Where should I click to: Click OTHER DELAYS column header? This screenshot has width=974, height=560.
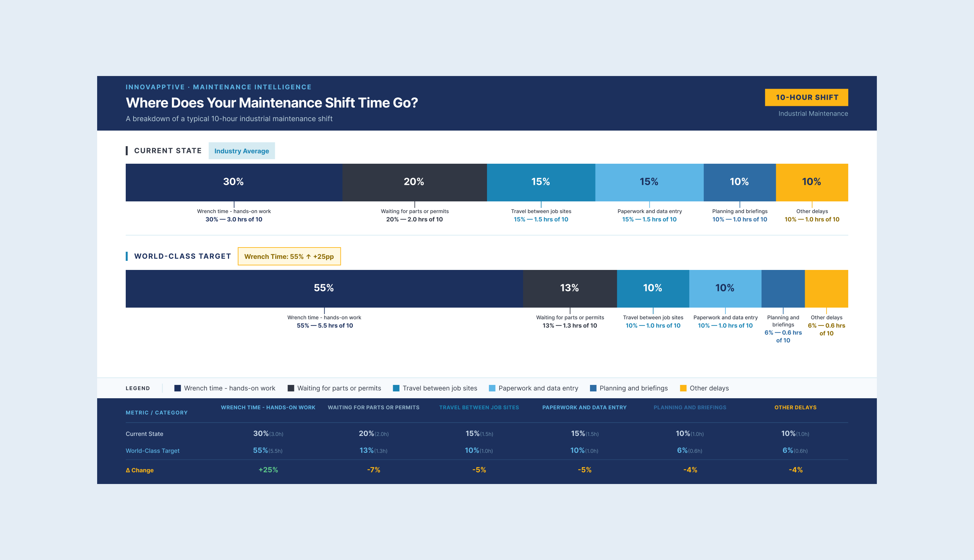coord(796,407)
